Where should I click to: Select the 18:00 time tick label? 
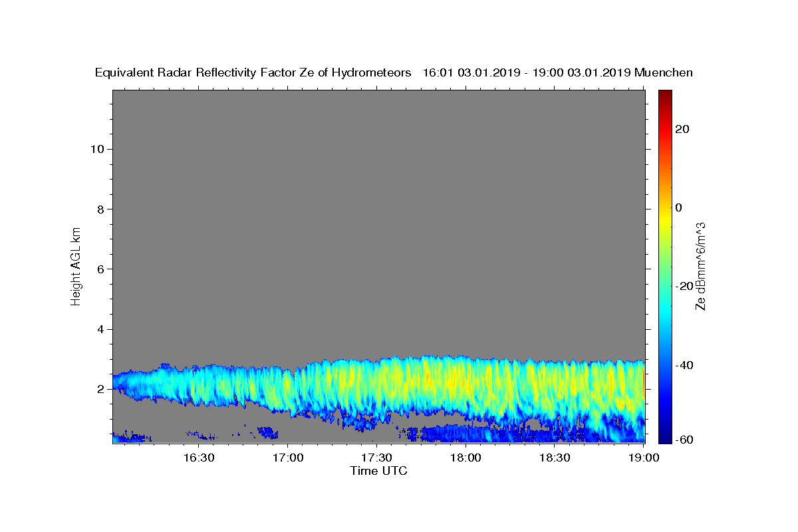coord(465,458)
